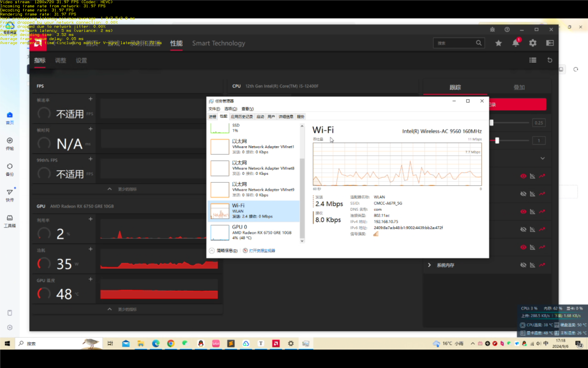Add the 帧时间 metric with plus icon

(90, 129)
